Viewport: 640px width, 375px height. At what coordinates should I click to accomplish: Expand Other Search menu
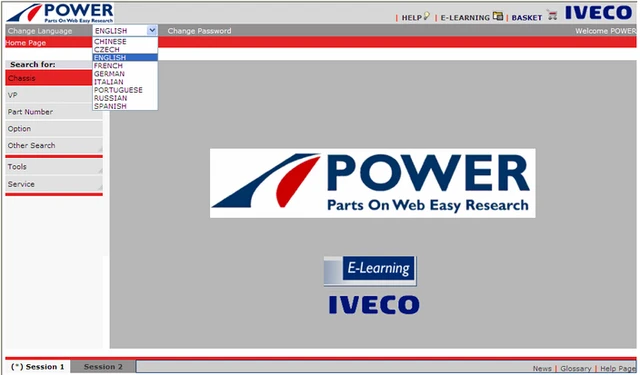pos(54,145)
